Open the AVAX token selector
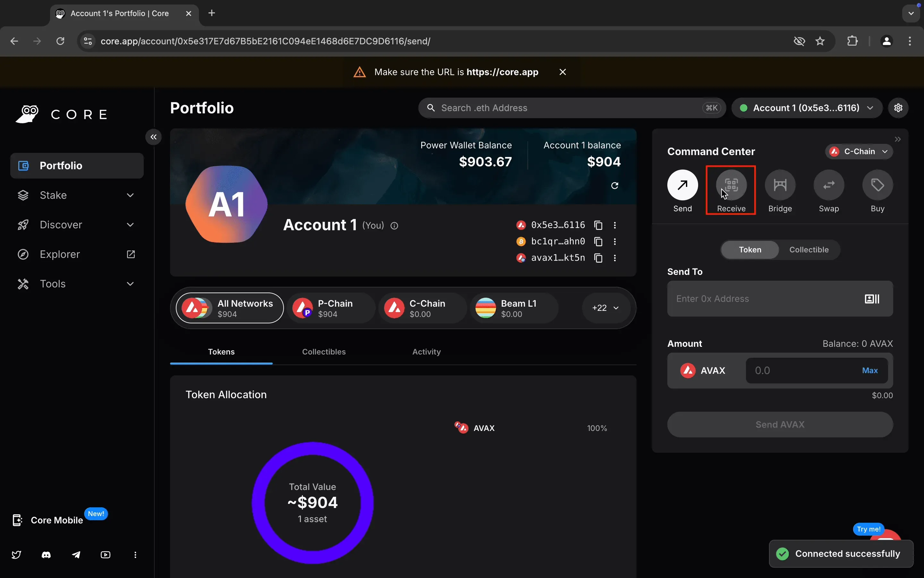The width and height of the screenshot is (924, 578). click(703, 371)
